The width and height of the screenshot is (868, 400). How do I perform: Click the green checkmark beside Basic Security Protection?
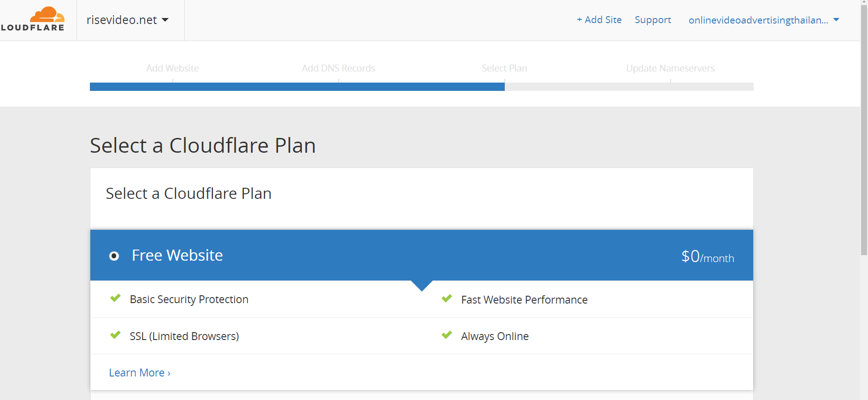tap(115, 298)
